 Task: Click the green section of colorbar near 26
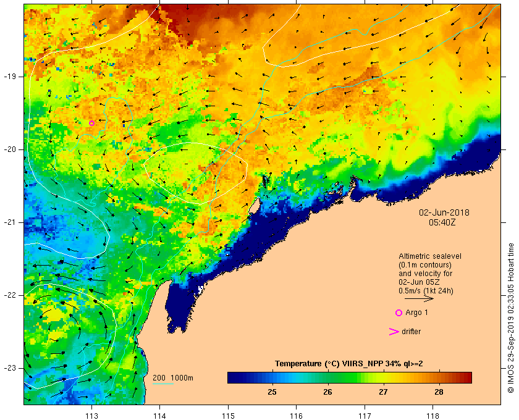pyautogui.click(x=327, y=377)
